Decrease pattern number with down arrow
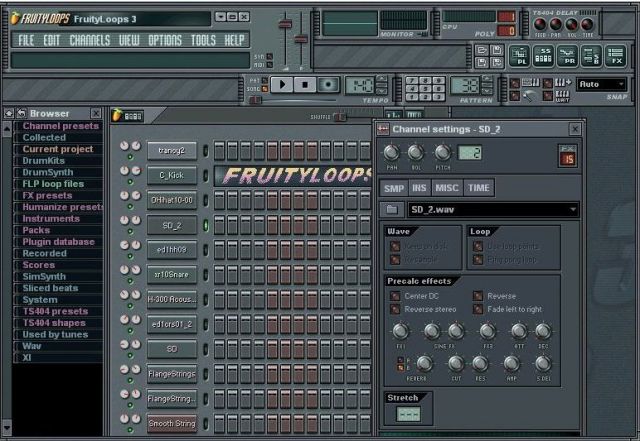The image size is (640, 441). [487, 91]
